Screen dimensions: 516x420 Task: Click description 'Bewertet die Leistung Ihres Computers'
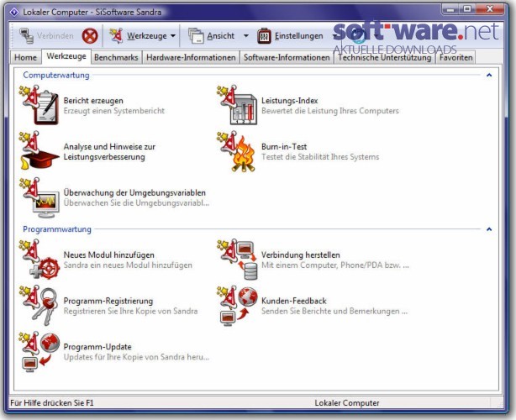[330, 111]
